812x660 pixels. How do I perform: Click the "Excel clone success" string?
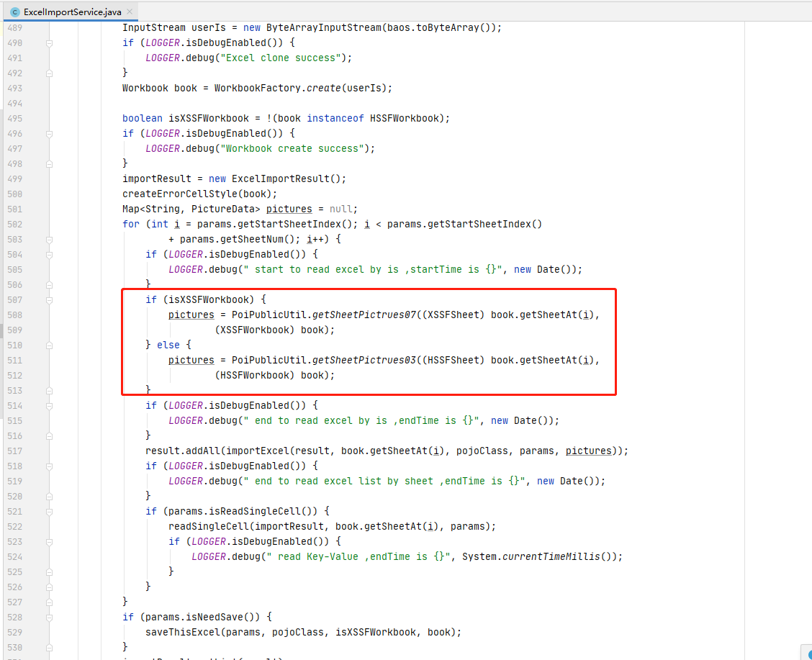pos(281,58)
